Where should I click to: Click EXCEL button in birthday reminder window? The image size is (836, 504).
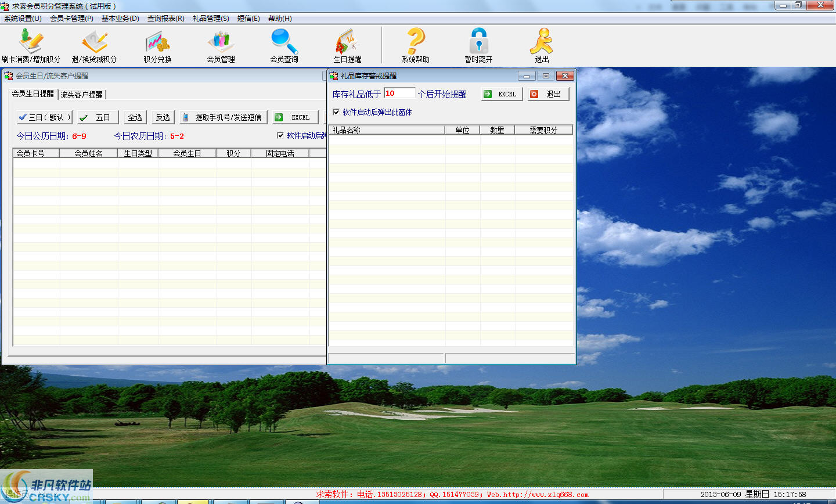pyautogui.click(x=296, y=117)
